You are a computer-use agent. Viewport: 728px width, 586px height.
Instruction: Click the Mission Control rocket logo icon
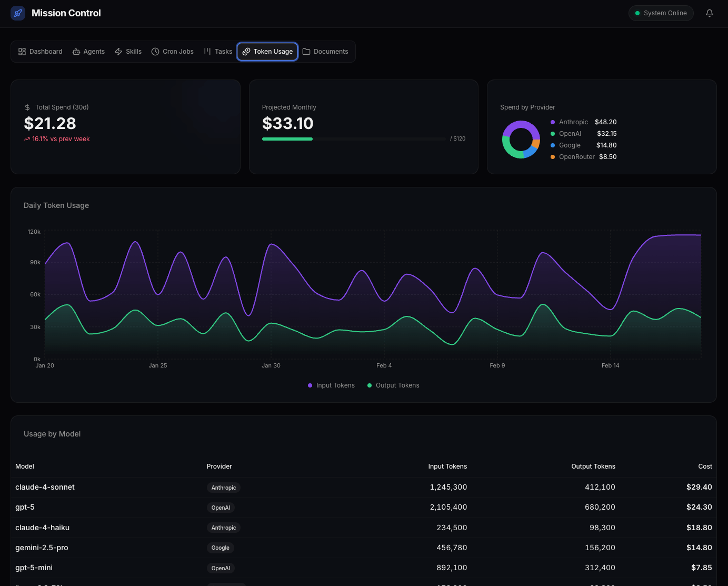[x=18, y=13]
